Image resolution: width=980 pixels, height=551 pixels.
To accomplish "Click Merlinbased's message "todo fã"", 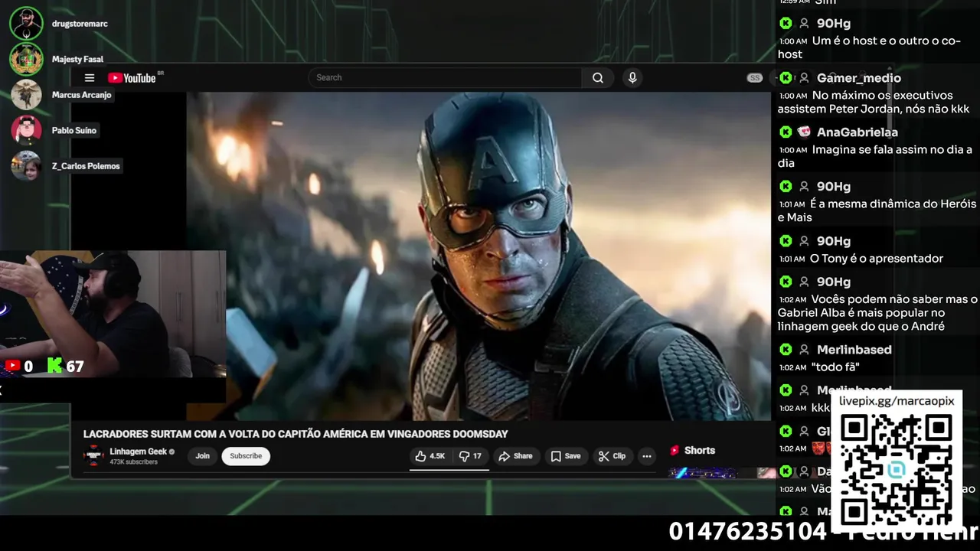I will click(x=835, y=367).
